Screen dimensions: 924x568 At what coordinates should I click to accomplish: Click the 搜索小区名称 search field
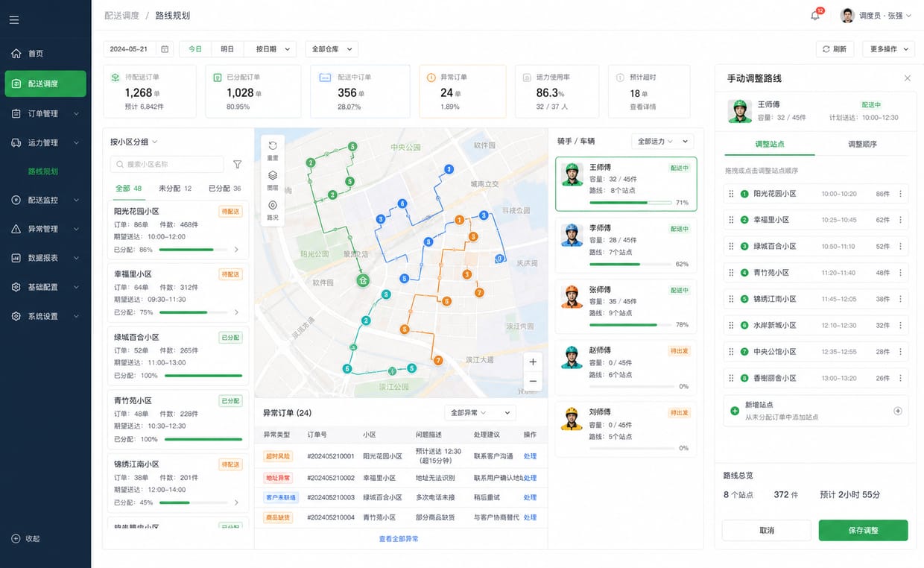click(167, 164)
